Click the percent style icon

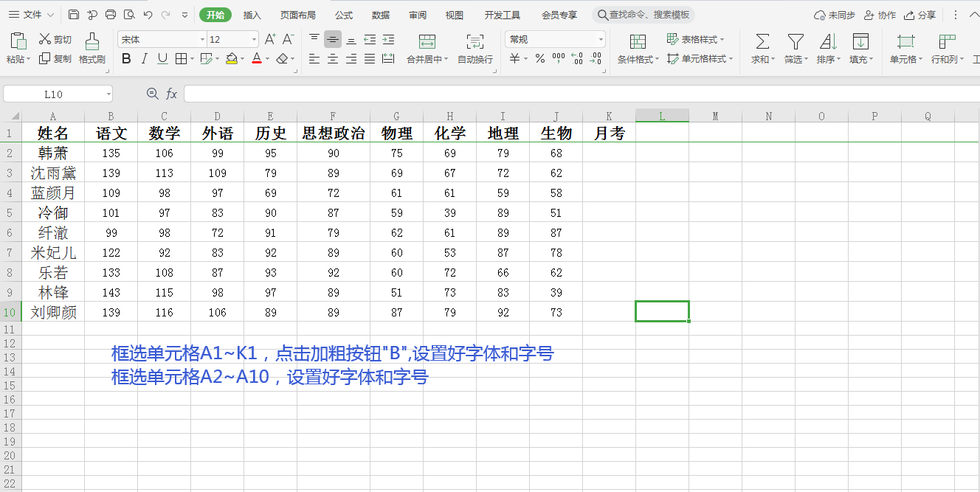pyautogui.click(x=539, y=59)
